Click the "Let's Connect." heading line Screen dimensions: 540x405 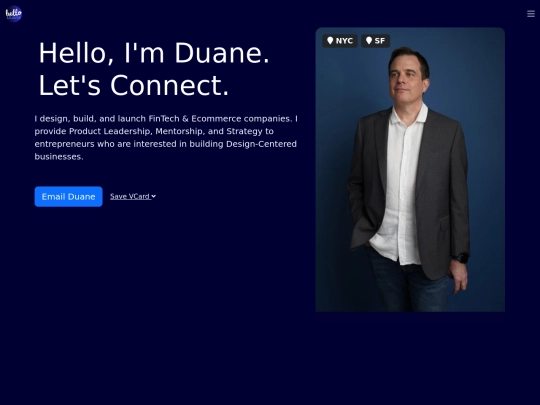pyautogui.click(x=134, y=85)
